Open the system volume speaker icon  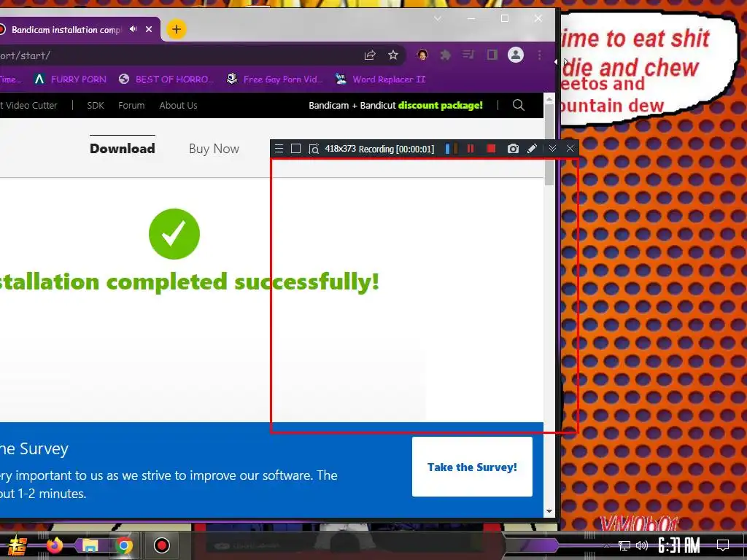coord(642,545)
